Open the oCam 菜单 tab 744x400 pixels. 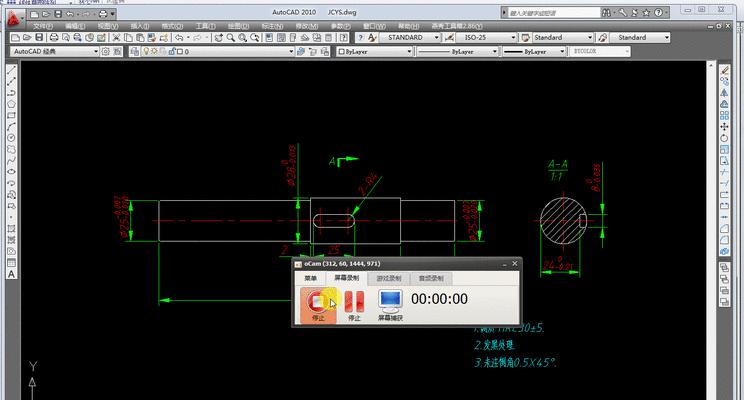pyautogui.click(x=310, y=279)
